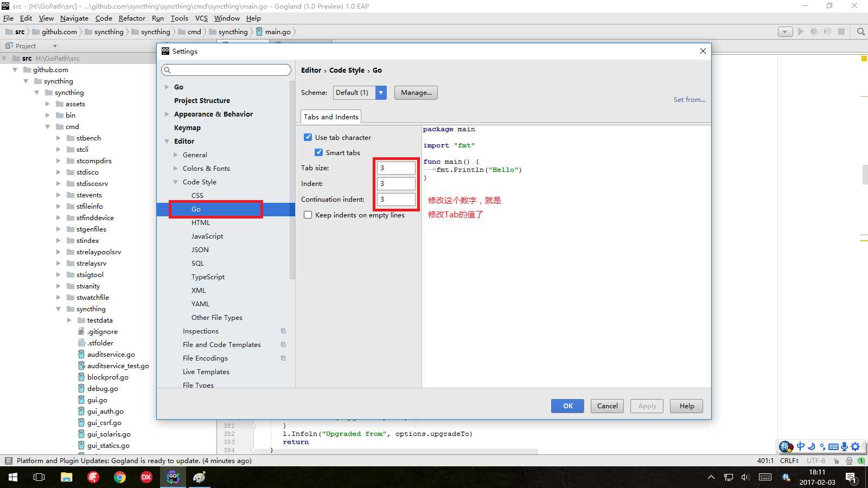Toggle Use tab character checkbox
This screenshot has width=868, height=488.
pyautogui.click(x=308, y=137)
